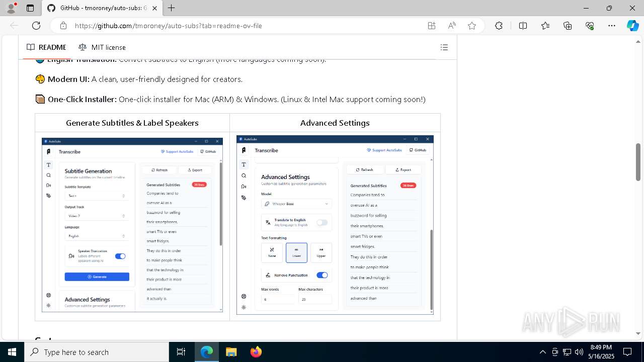Image resolution: width=644 pixels, height=362 pixels.
Task: Select Upper text formatting option
Action: pos(321,253)
